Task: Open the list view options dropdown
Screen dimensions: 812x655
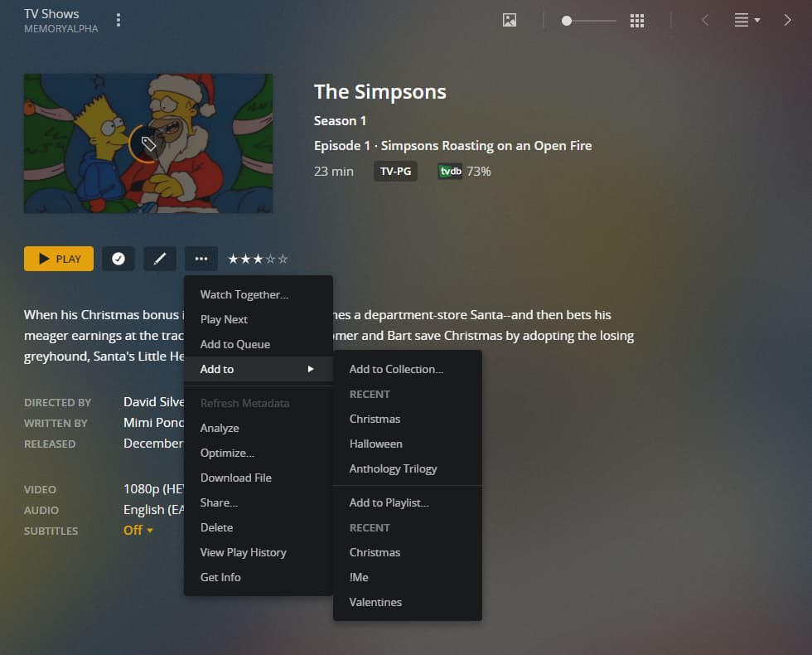Action: [747, 20]
